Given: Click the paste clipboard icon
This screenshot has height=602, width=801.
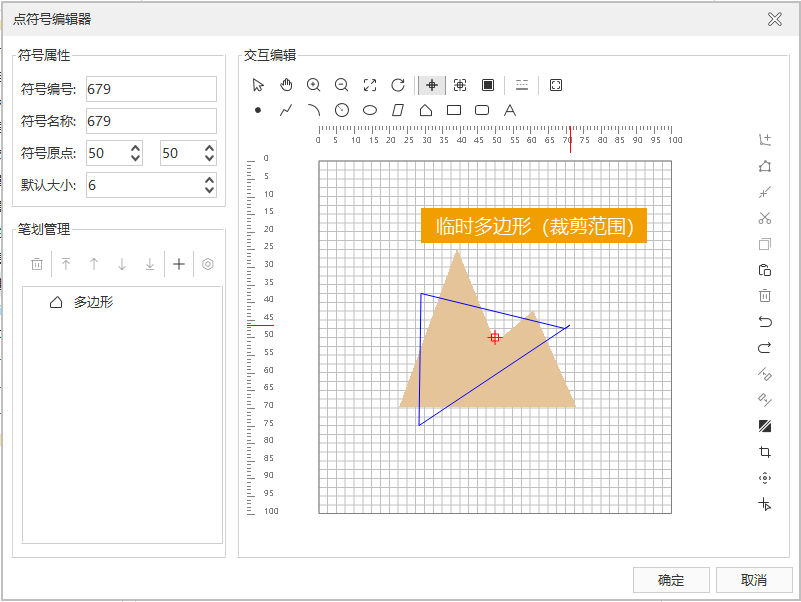Looking at the screenshot, I should pos(765,270).
